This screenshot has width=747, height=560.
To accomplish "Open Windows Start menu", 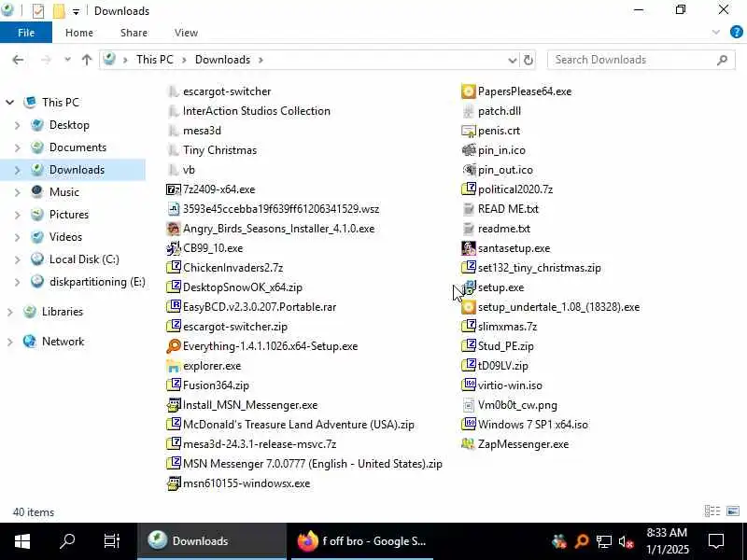I will (21, 541).
